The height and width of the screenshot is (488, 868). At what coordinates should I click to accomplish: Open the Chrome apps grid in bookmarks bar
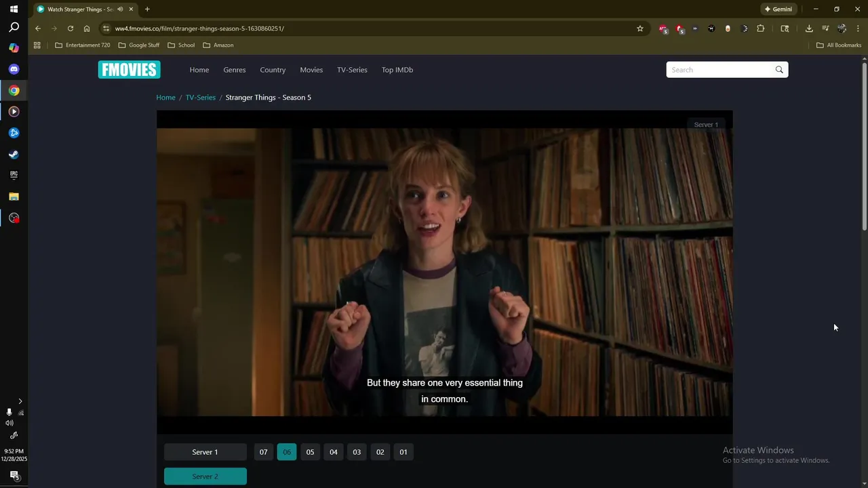point(37,45)
